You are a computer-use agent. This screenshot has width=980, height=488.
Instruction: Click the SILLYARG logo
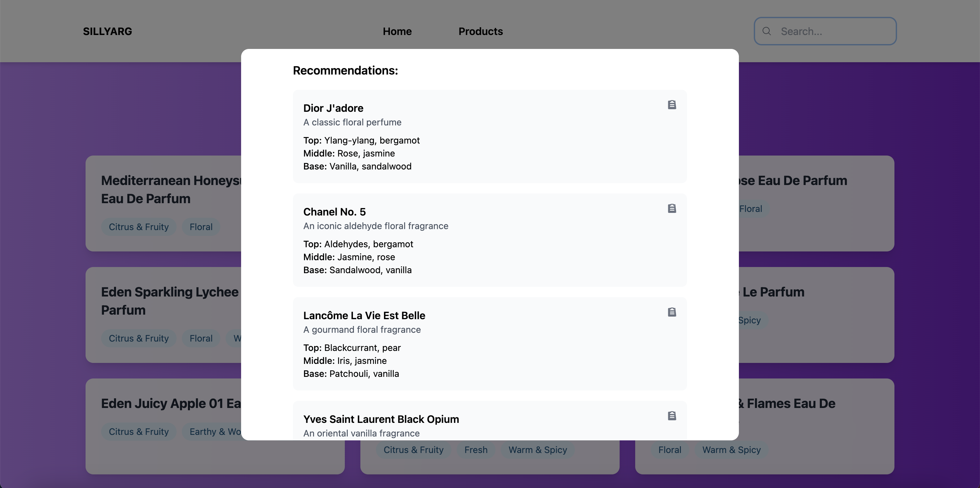(107, 31)
